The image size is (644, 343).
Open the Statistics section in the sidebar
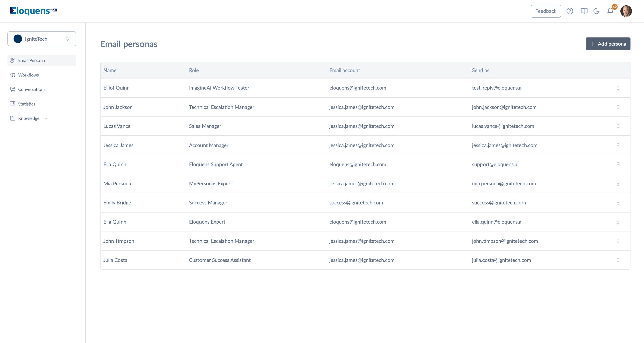coord(27,104)
